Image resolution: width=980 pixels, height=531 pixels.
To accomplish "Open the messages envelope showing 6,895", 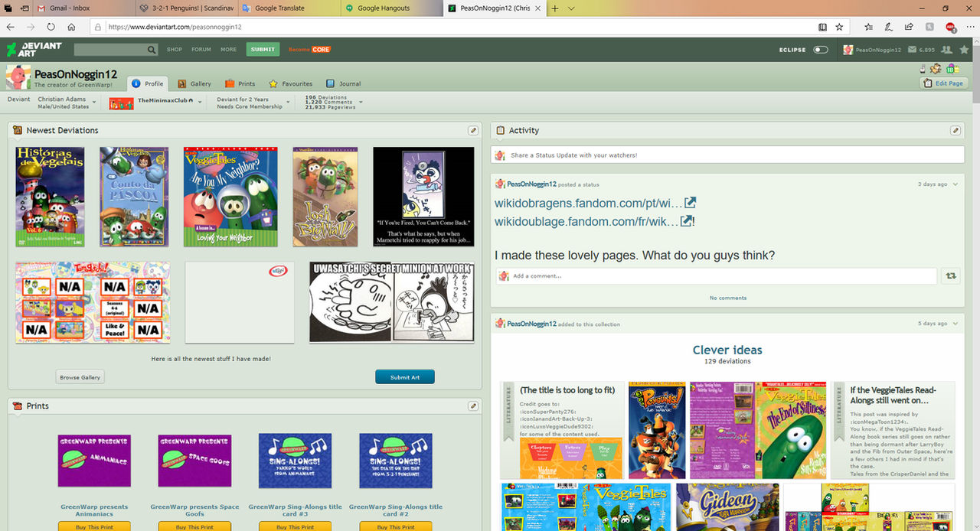I will [x=921, y=50].
